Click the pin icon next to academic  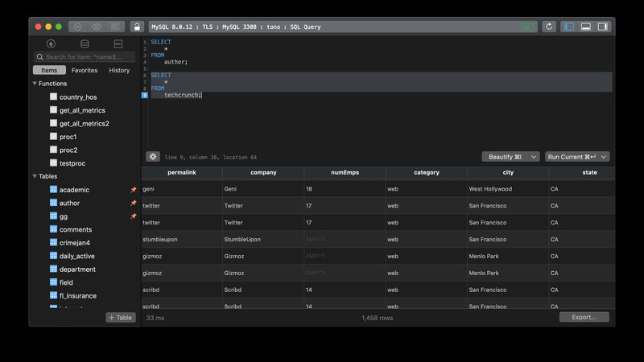click(x=134, y=190)
